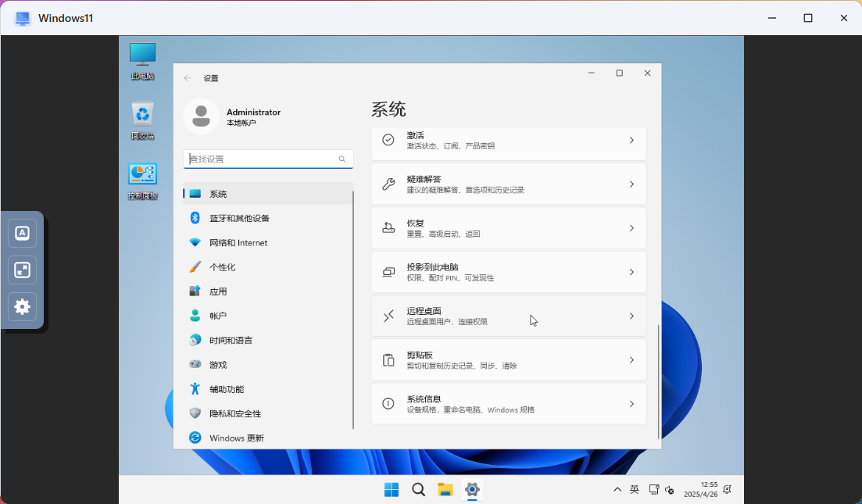Close the Settings window
This screenshot has height=504, width=862.
click(x=648, y=73)
